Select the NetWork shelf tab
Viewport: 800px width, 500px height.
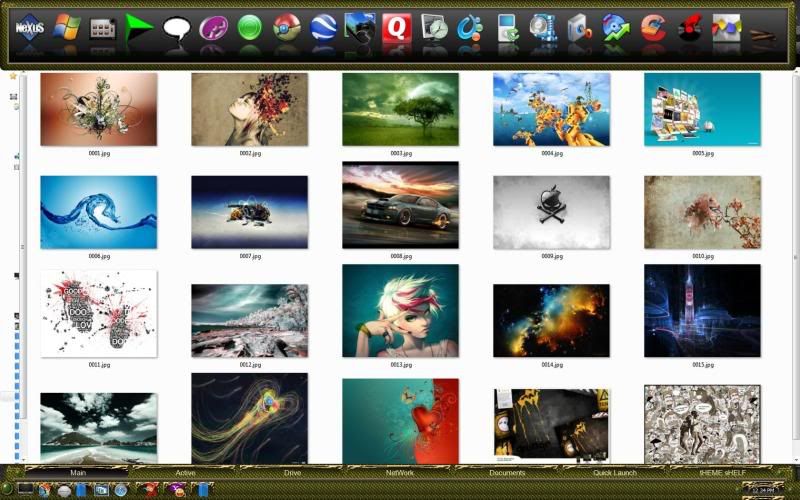[x=399, y=473]
